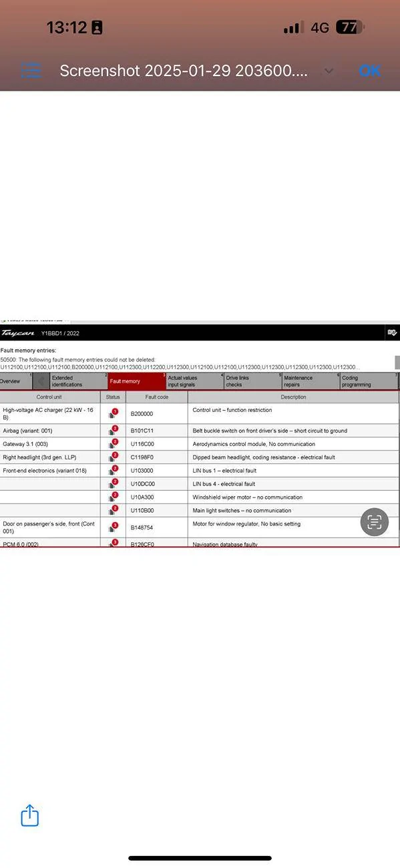Click the Taycan logo in the header

point(18,333)
